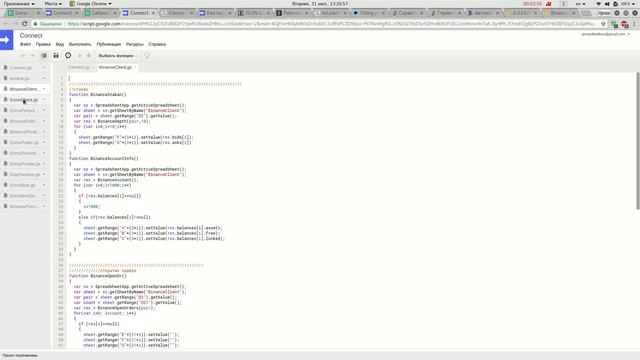
Task: Run the script with the play icon
Action: click(80, 56)
